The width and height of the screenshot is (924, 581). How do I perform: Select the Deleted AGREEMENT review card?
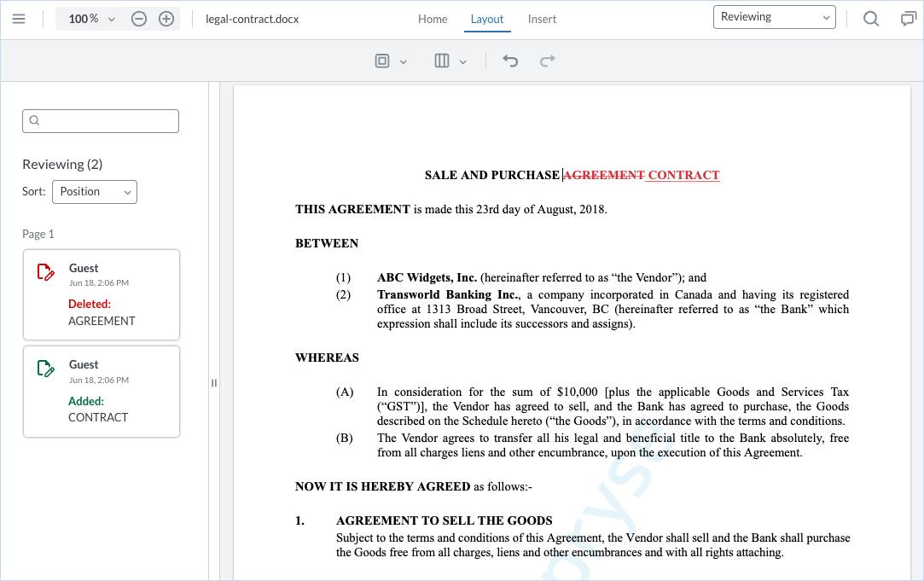pyautogui.click(x=102, y=294)
